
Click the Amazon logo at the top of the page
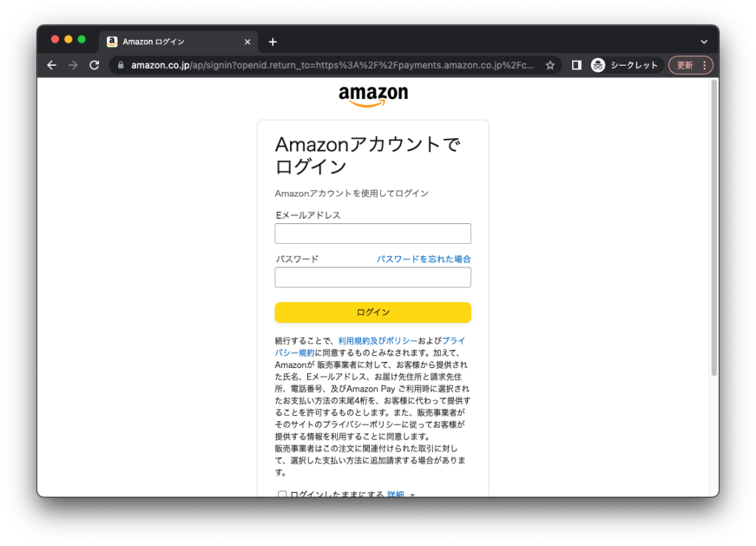pos(373,95)
